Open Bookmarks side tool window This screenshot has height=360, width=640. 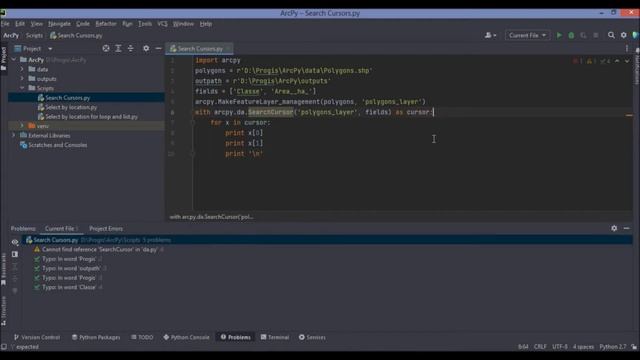coord(4,269)
